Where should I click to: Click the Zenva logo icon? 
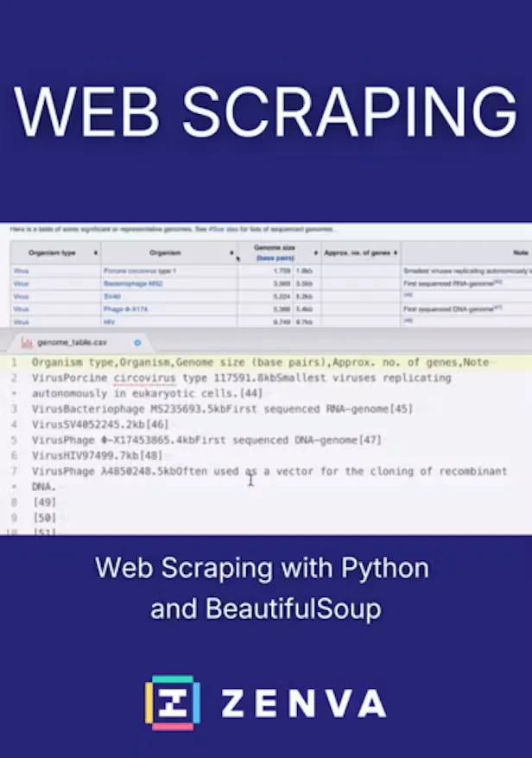[x=173, y=703]
